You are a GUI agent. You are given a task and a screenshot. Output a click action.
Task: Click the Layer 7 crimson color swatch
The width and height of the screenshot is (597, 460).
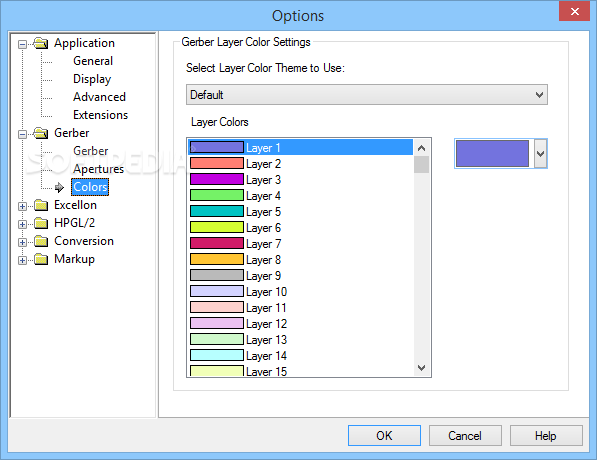(217, 243)
